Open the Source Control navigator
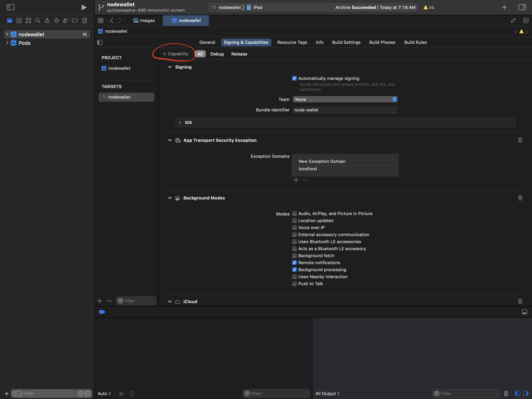532x399 pixels. coord(19,20)
